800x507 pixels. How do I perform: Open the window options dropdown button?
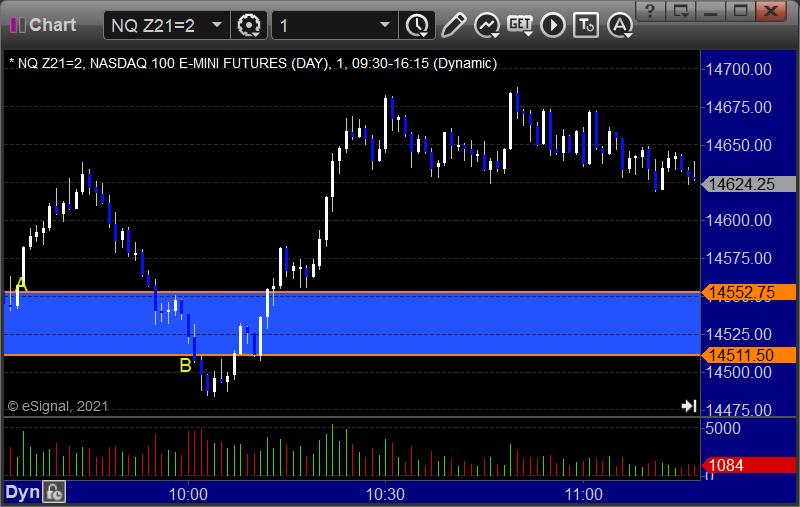pyautogui.click(x=681, y=10)
